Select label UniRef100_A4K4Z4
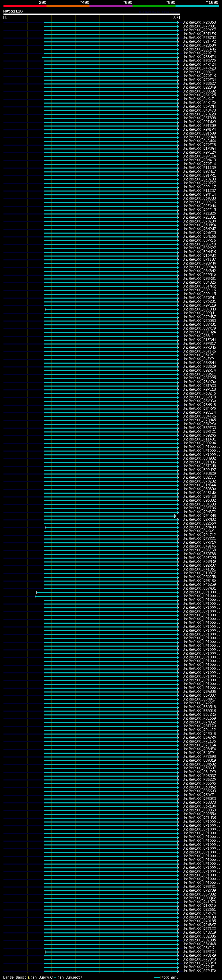Image resolution: width=222 pixels, height=980 pixels. click(x=199, y=64)
